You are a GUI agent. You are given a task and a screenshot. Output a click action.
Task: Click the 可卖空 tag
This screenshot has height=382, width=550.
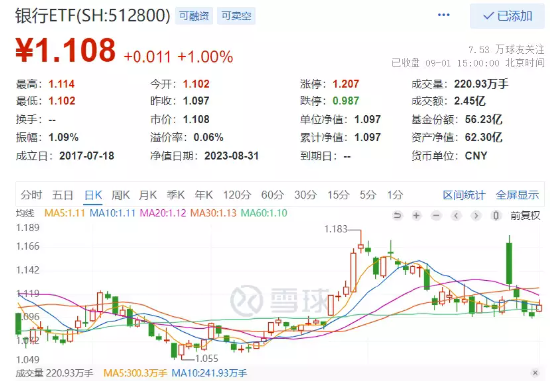(236, 16)
